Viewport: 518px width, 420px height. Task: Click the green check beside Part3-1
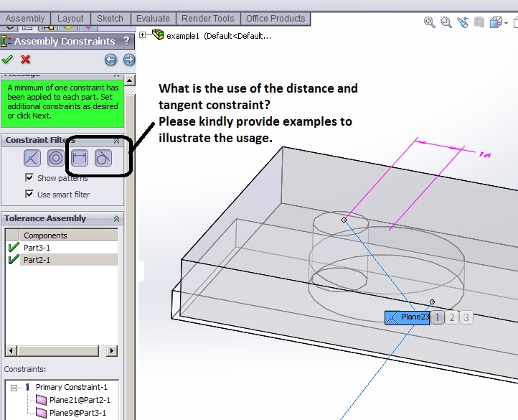[13, 247]
